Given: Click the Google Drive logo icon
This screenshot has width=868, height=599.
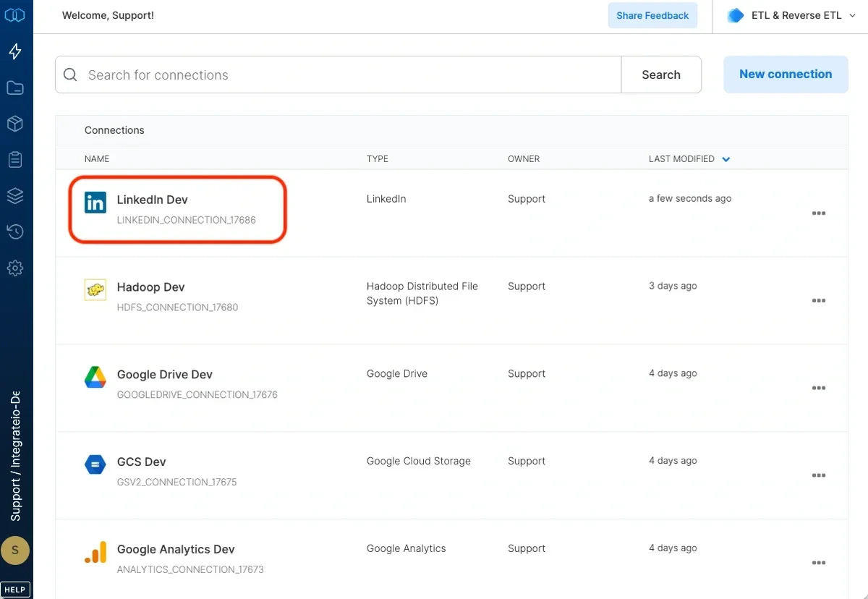Looking at the screenshot, I should [x=95, y=377].
